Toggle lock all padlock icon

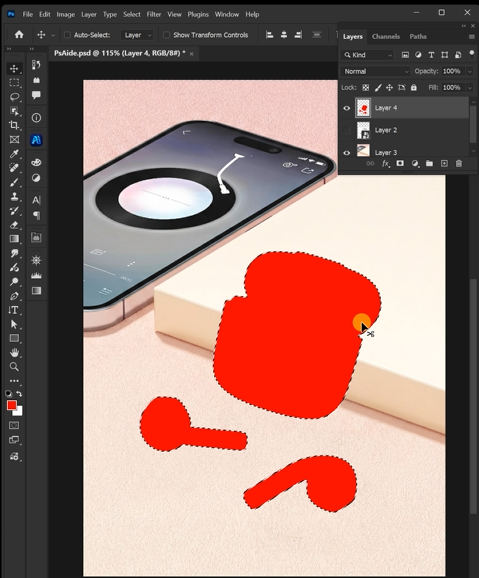tap(414, 88)
